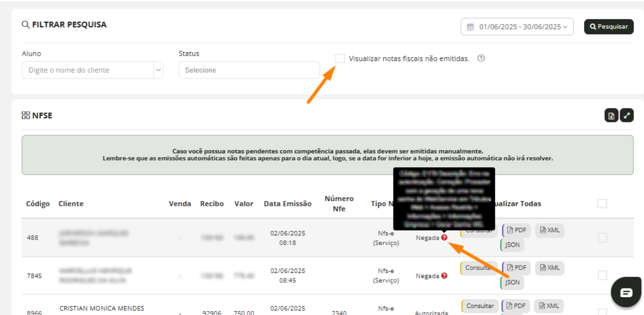Click error icon next to Negada in row 488
Viewport: 644px width, 315px height.
click(x=444, y=238)
